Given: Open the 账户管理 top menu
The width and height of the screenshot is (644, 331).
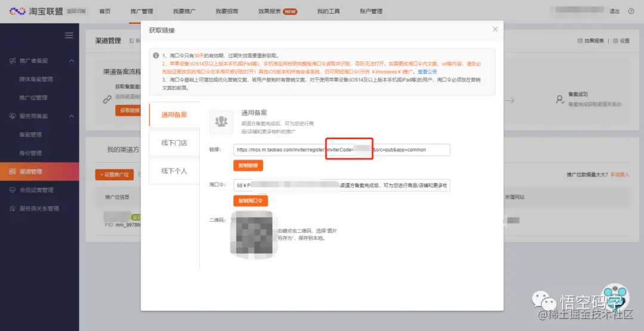Looking at the screenshot, I should click(x=371, y=11).
